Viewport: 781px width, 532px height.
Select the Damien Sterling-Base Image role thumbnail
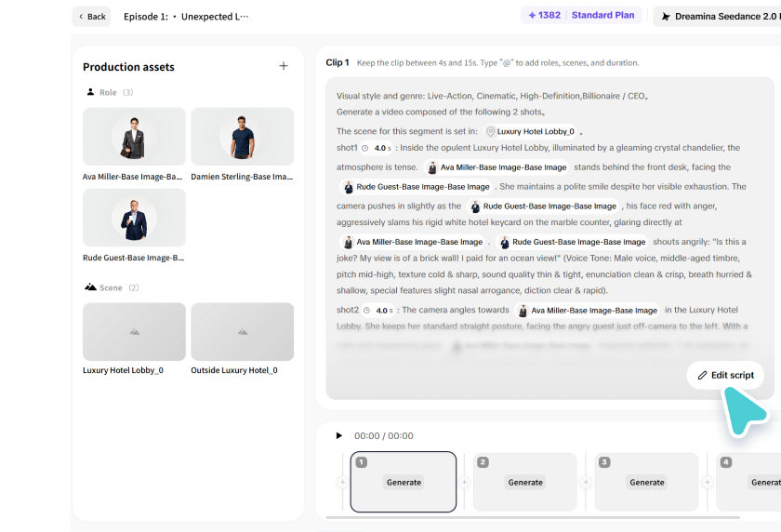click(x=242, y=137)
